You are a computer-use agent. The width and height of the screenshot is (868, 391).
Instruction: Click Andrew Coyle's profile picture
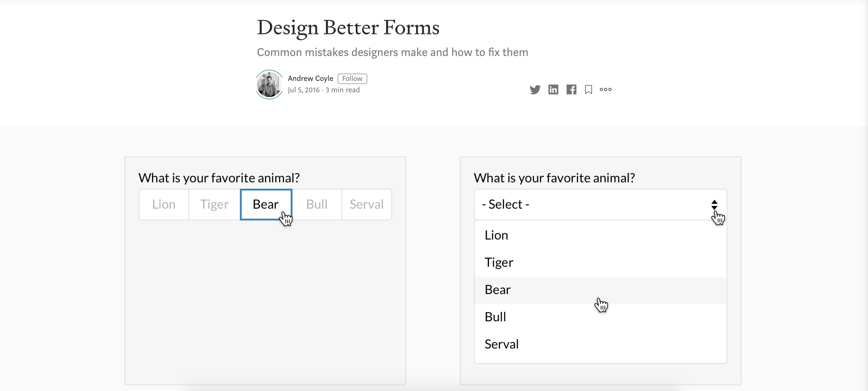click(x=269, y=84)
